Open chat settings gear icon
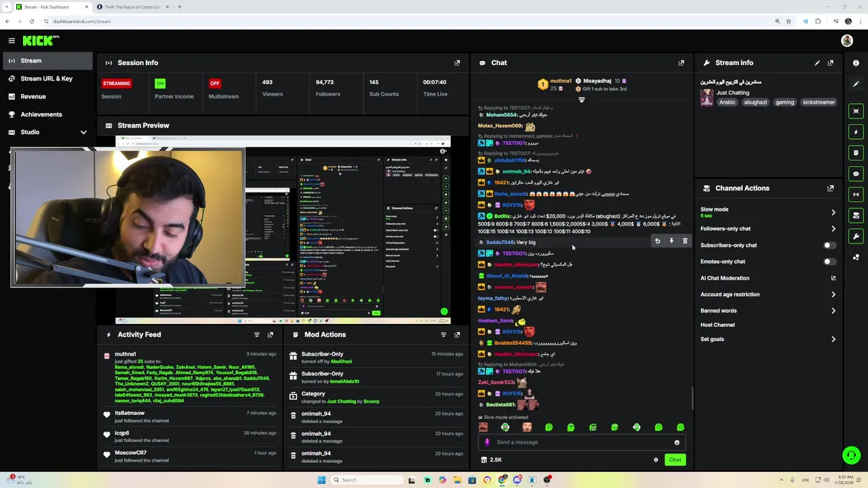The image size is (868, 488). pyautogui.click(x=656, y=460)
